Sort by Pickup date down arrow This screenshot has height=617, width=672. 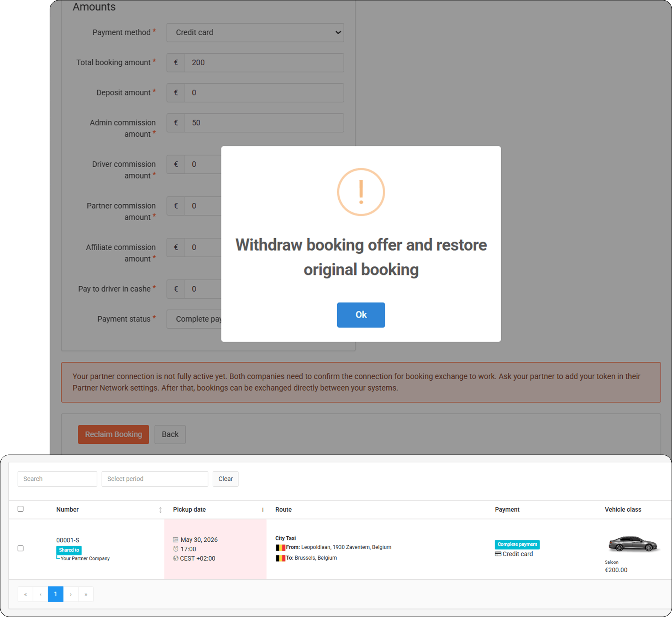tap(263, 510)
